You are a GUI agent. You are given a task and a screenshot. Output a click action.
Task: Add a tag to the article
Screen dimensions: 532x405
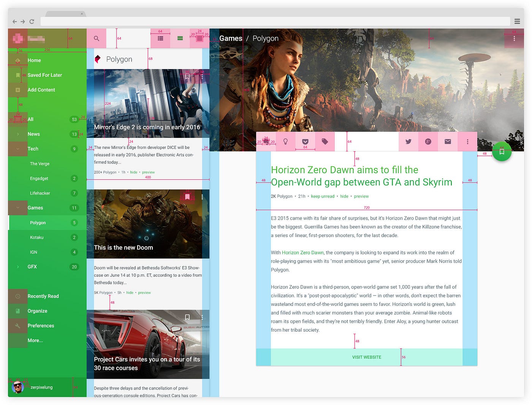pyautogui.click(x=325, y=141)
